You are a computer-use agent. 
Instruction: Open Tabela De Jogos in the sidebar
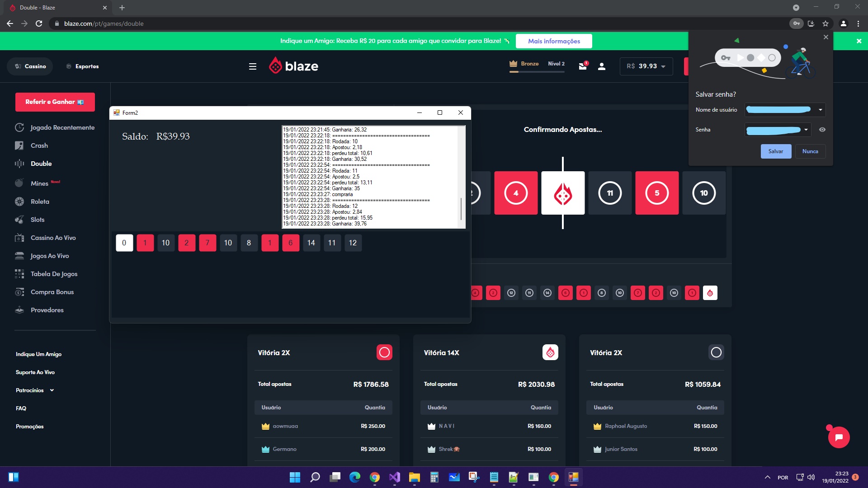click(46, 274)
